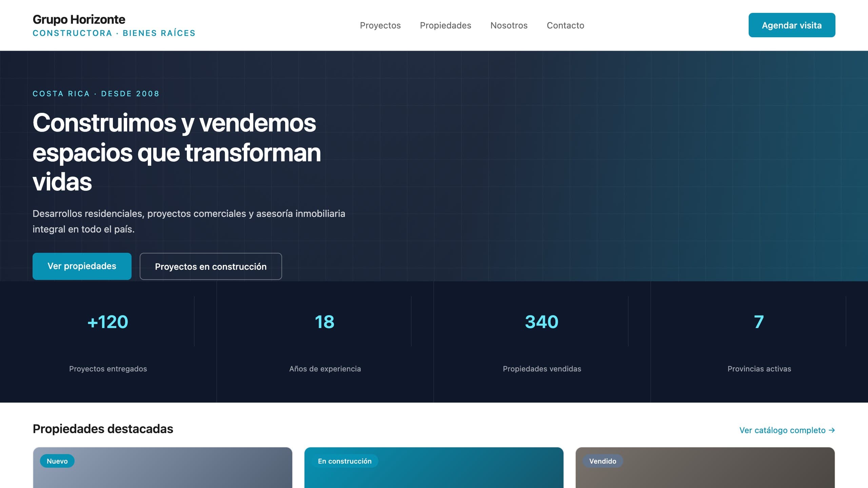Click the Ver propiedades button
Screen dimensions: 868x488
[82, 266]
